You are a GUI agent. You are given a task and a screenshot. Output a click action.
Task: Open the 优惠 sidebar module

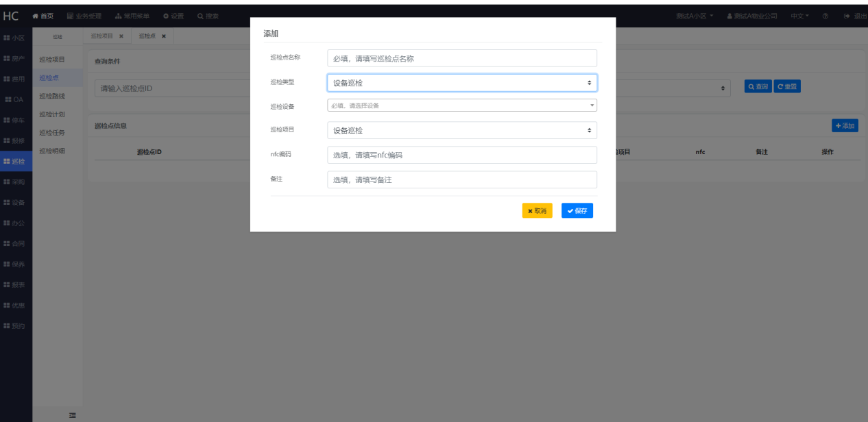click(x=15, y=306)
